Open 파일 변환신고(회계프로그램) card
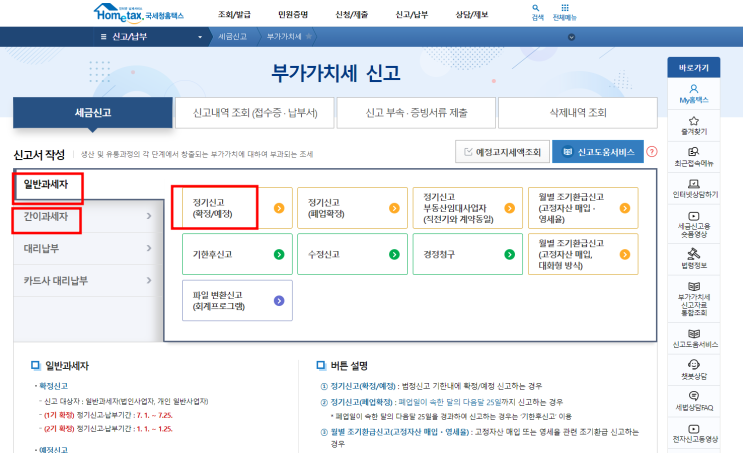Viewport: 743px width, 453px height. tap(237, 300)
